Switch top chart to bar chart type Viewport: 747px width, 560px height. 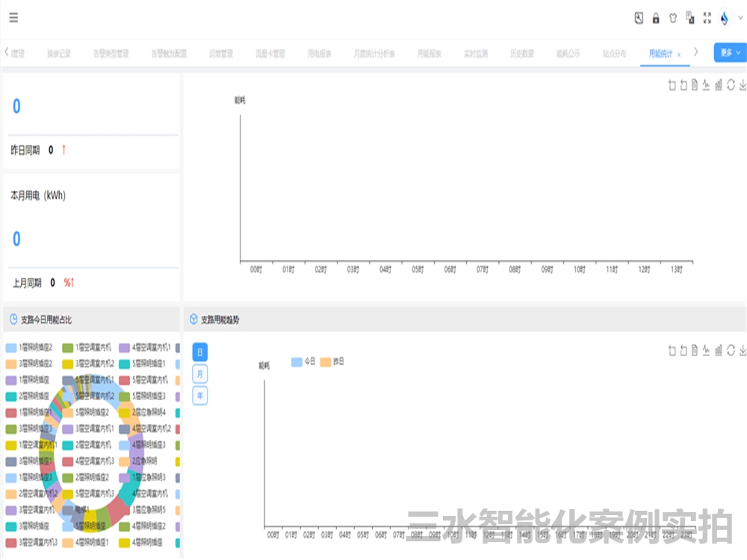[719, 85]
